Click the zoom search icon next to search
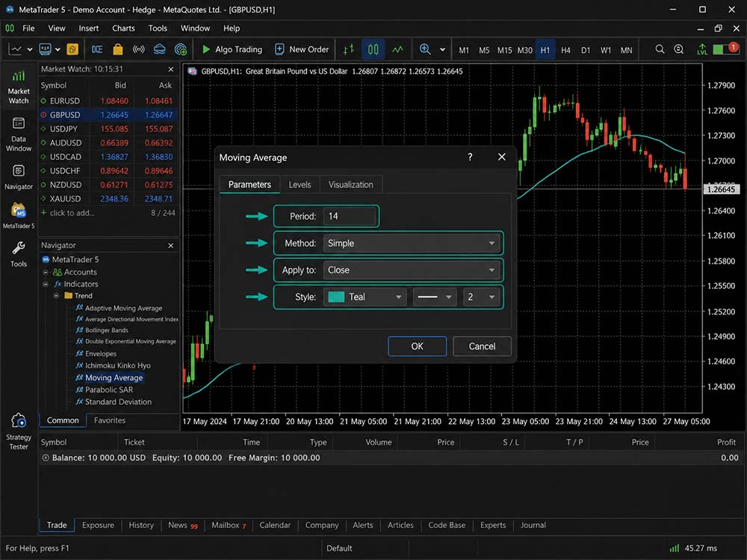The height and width of the screenshot is (560, 747). point(679,49)
